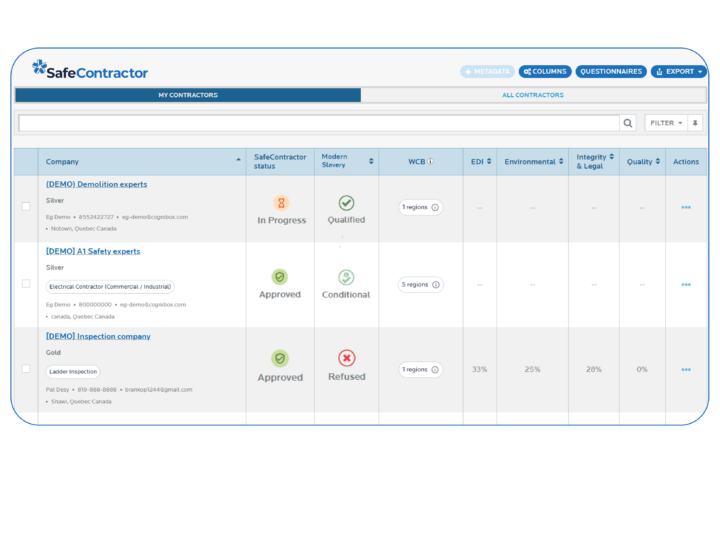Select checkbox for Demolition experts row
720x540 pixels.
pos(26,207)
